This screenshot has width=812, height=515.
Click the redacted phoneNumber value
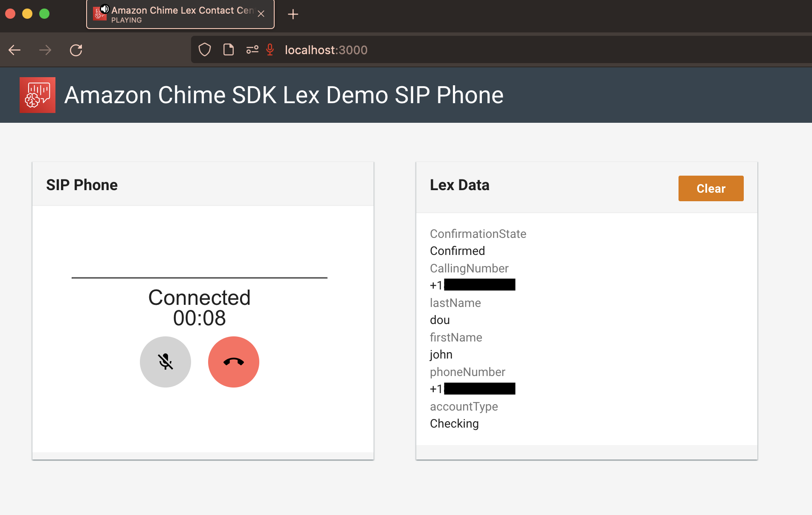[x=473, y=388]
